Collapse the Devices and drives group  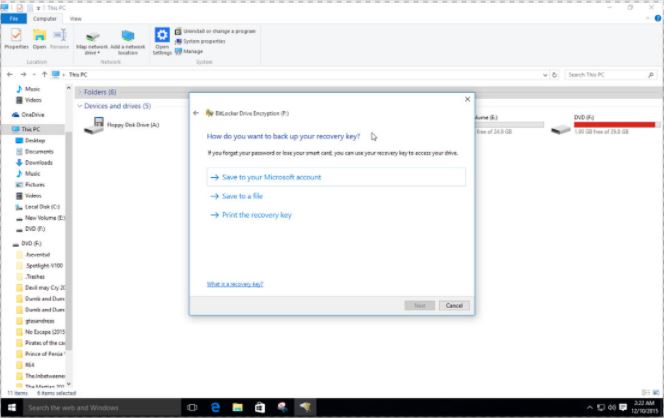click(80, 106)
